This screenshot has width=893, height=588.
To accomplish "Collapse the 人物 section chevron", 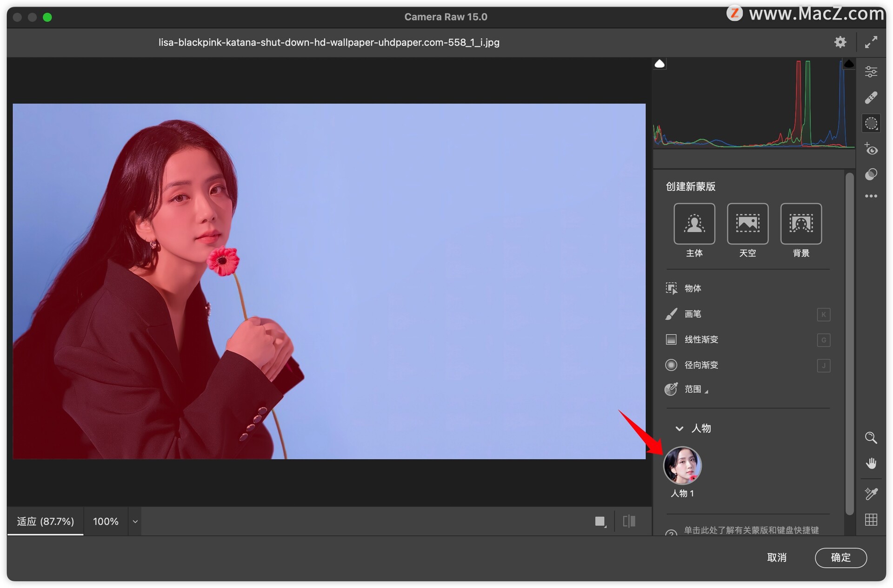I will coord(679,429).
